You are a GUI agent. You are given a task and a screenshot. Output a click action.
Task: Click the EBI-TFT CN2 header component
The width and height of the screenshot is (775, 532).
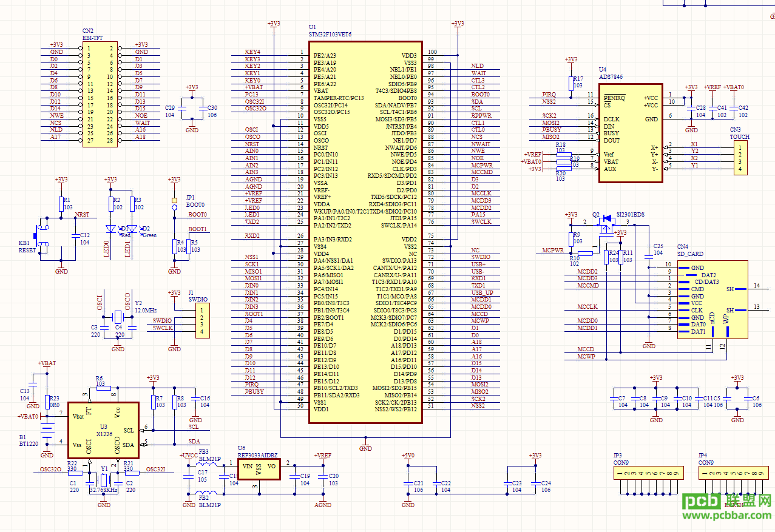100,94
